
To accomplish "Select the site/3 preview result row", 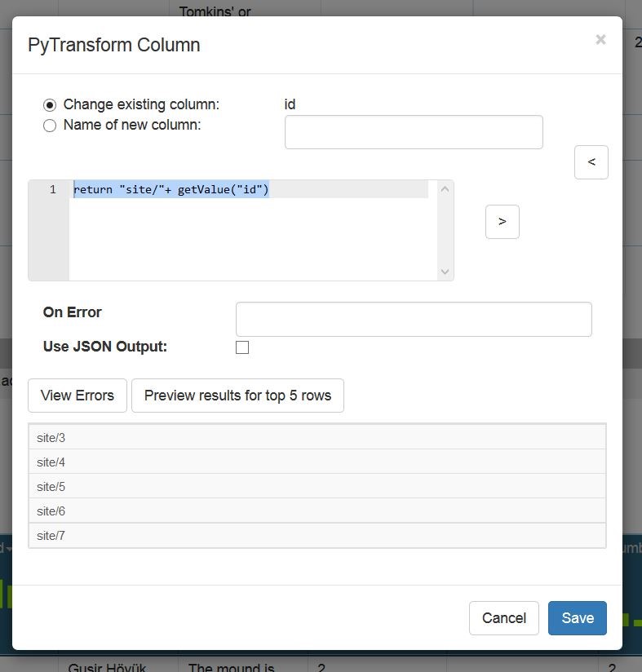I will tap(317, 438).
